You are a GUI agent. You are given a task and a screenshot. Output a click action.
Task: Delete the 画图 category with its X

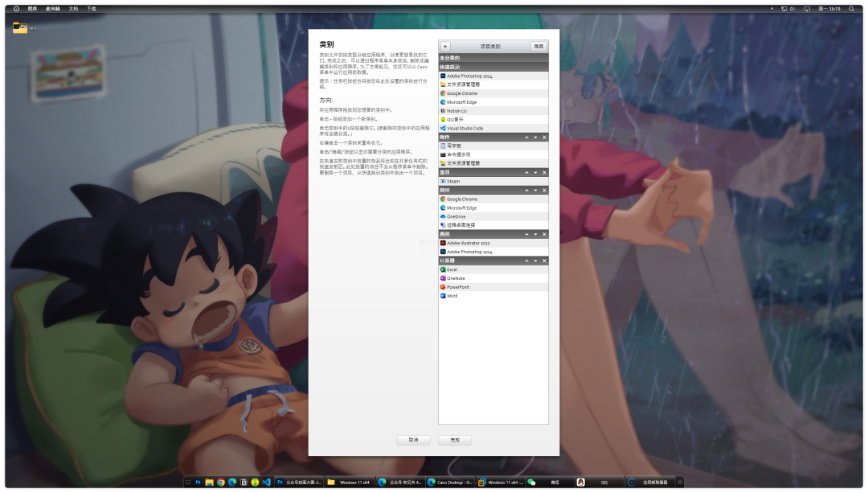coord(544,234)
